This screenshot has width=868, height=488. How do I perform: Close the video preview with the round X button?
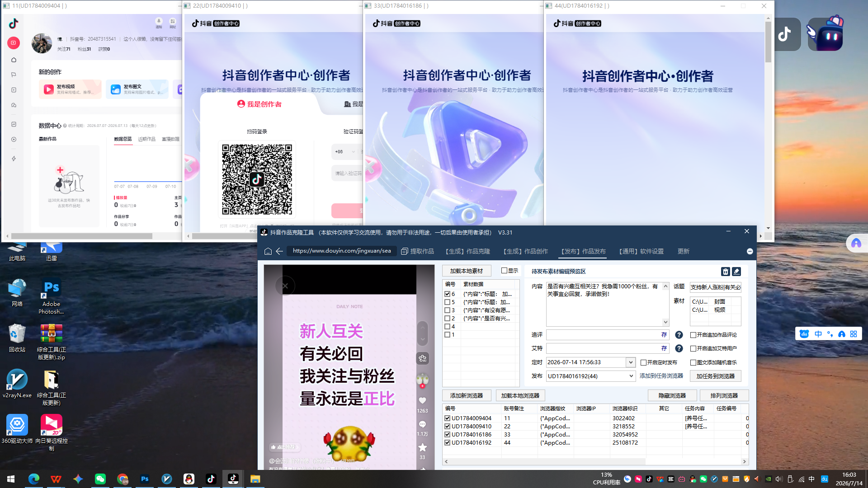tap(285, 286)
